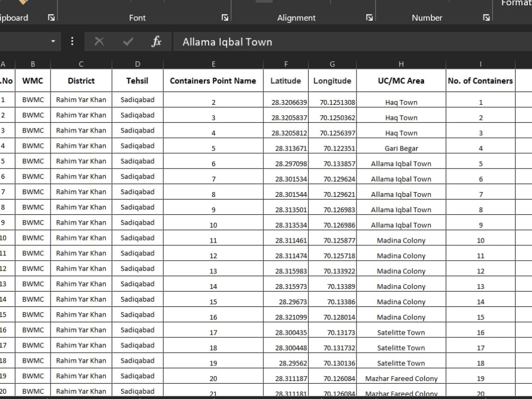The width and height of the screenshot is (532, 399).
Task: Click the formula bar three-dot handle
Action: (x=72, y=41)
